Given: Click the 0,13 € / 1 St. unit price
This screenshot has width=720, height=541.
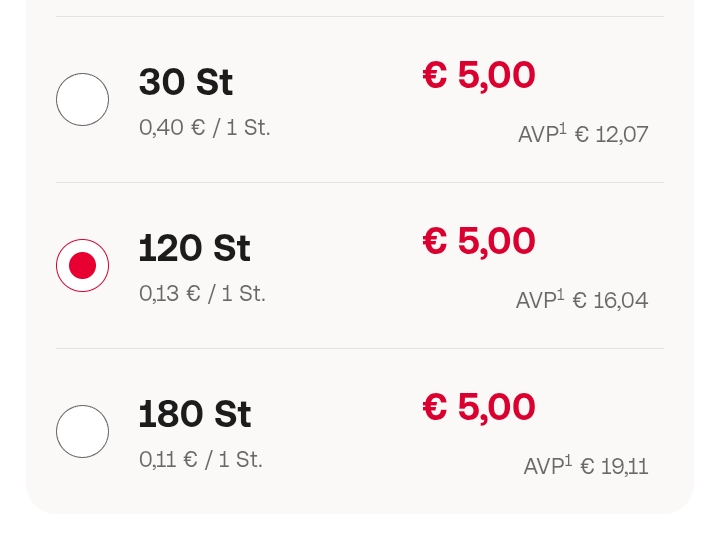Looking at the screenshot, I should coord(202,294).
